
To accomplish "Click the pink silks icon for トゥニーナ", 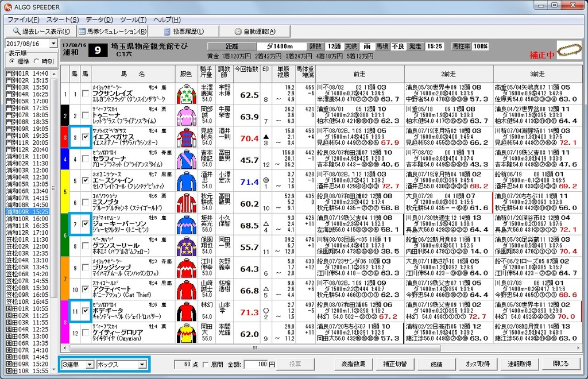I will pyautogui.click(x=187, y=116).
